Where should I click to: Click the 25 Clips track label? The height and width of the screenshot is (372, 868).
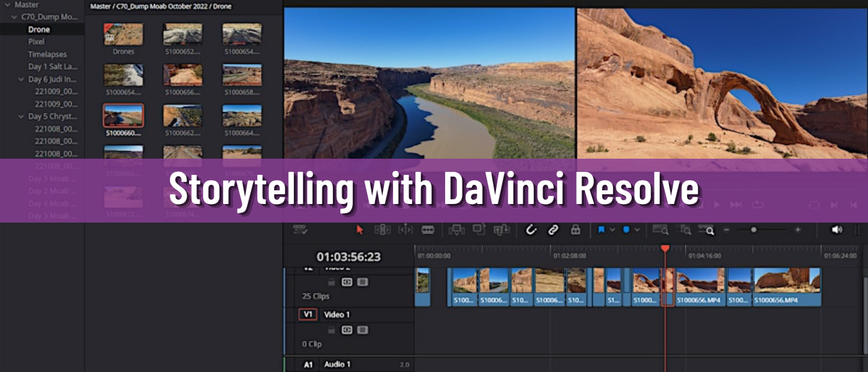tap(316, 296)
